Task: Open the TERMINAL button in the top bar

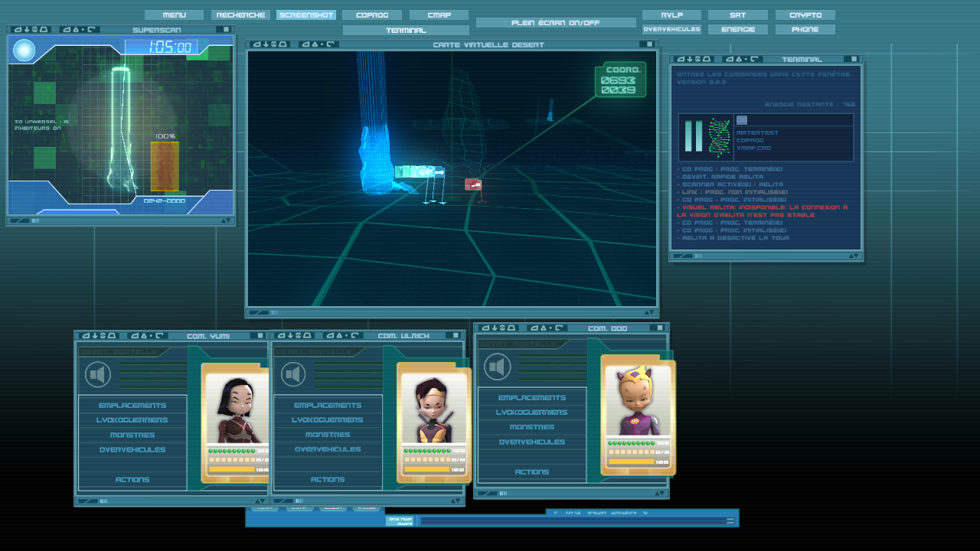Action: click(x=406, y=30)
